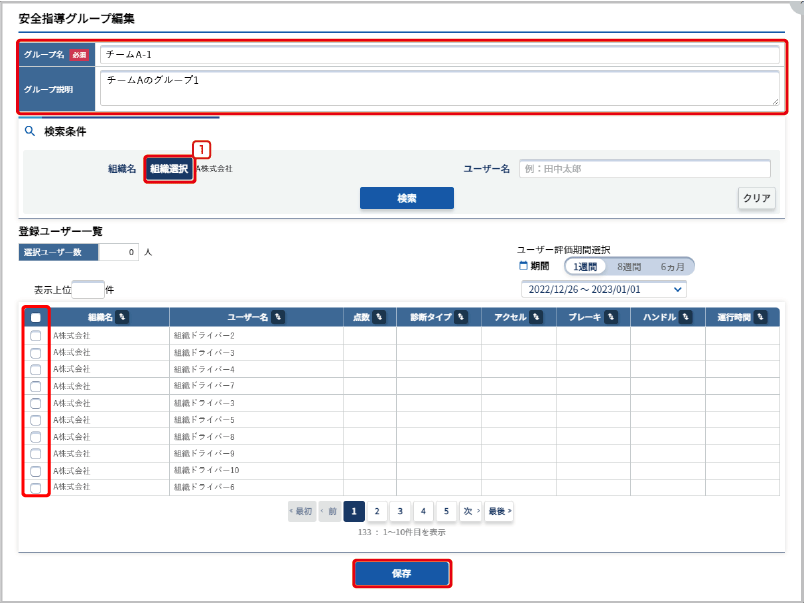
Task: Jump to the 最後 page in pagination
Action: [499, 511]
